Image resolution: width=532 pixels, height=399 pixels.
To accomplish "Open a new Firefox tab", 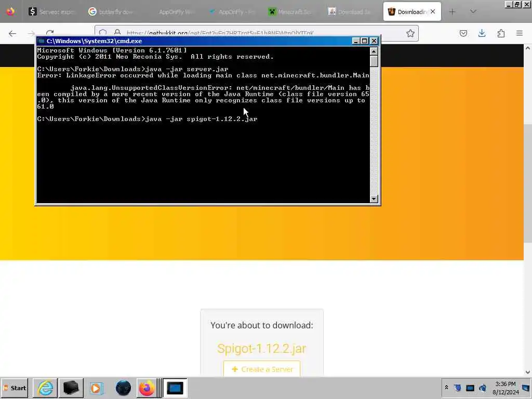I will [452, 12].
